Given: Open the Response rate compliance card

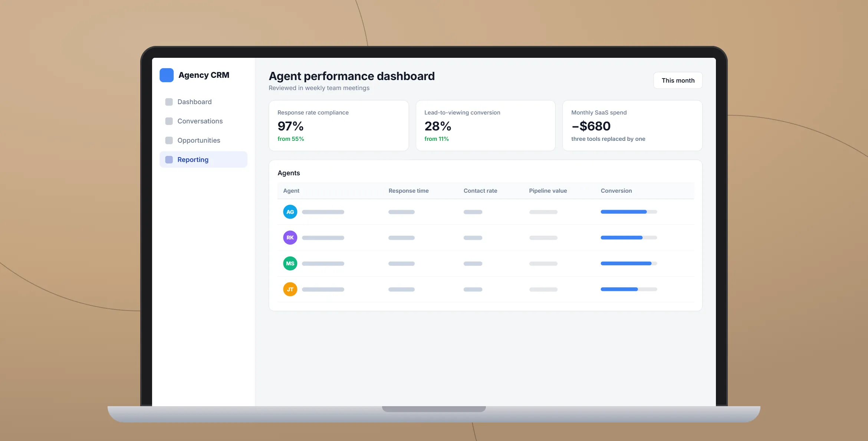Looking at the screenshot, I should point(339,126).
